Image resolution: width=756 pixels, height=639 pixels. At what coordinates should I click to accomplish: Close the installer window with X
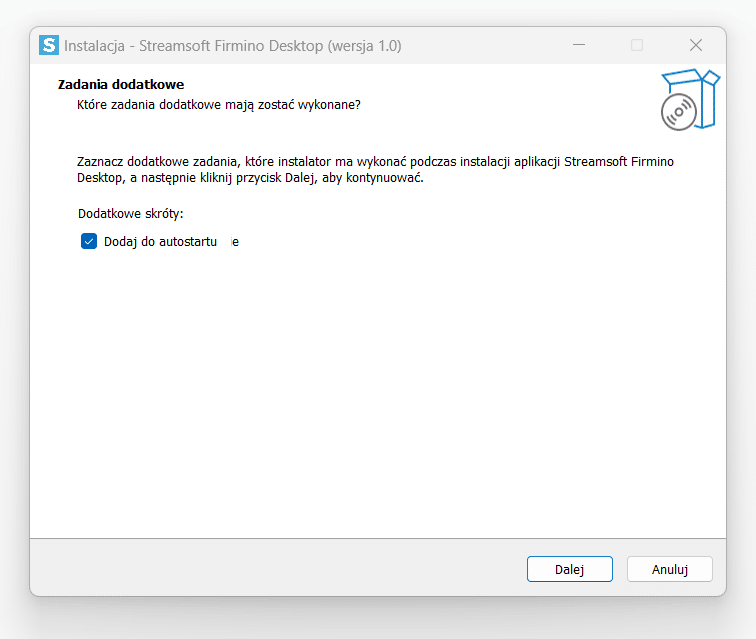pos(695,45)
